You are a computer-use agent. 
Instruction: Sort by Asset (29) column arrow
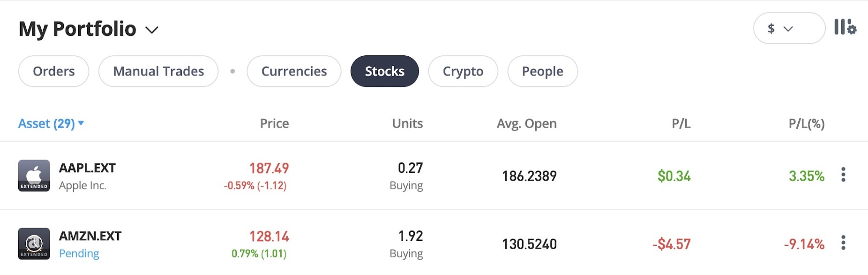click(x=81, y=123)
